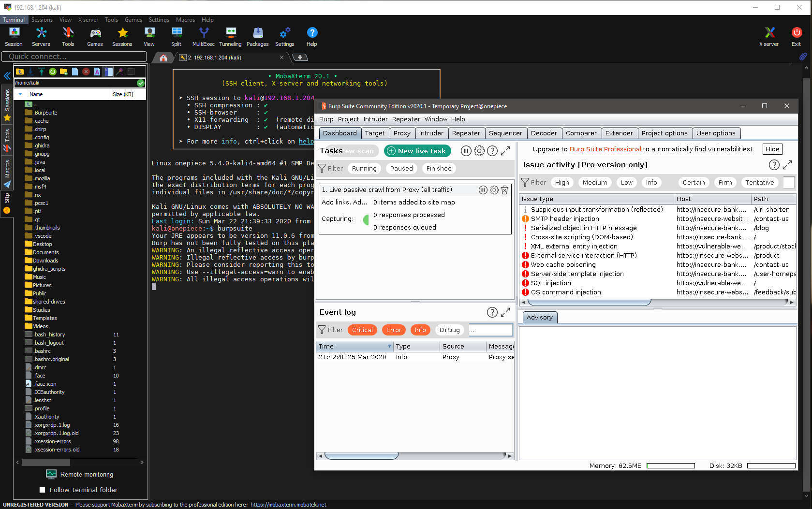The width and height of the screenshot is (812, 509).
Task: Click the red Exit power icon
Action: point(797,37)
